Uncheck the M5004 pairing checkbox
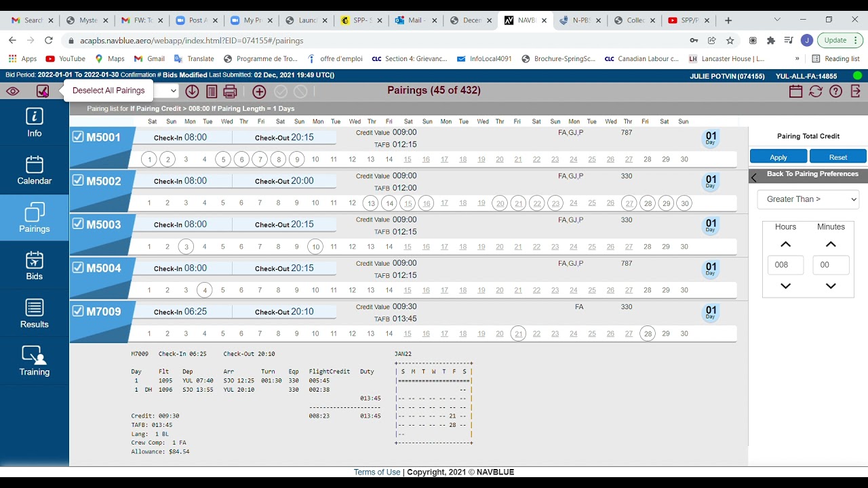Image resolution: width=868 pixels, height=488 pixels. coord(78,268)
